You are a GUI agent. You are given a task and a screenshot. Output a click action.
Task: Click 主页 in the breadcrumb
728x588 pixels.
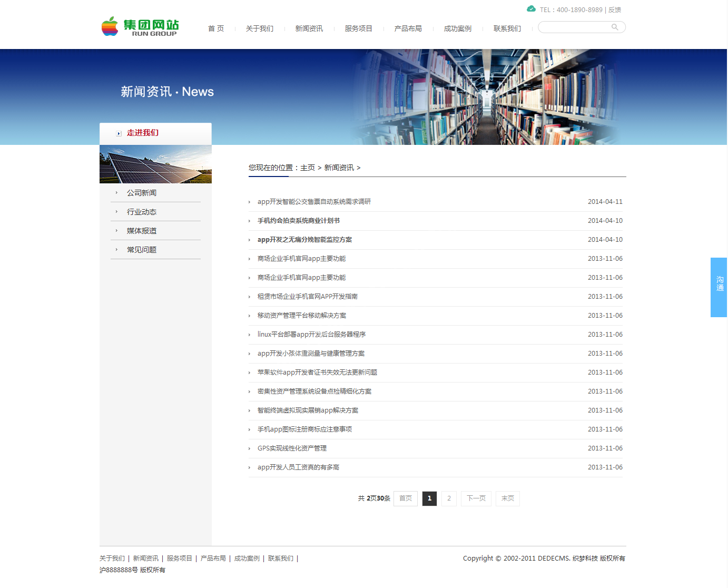(307, 168)
